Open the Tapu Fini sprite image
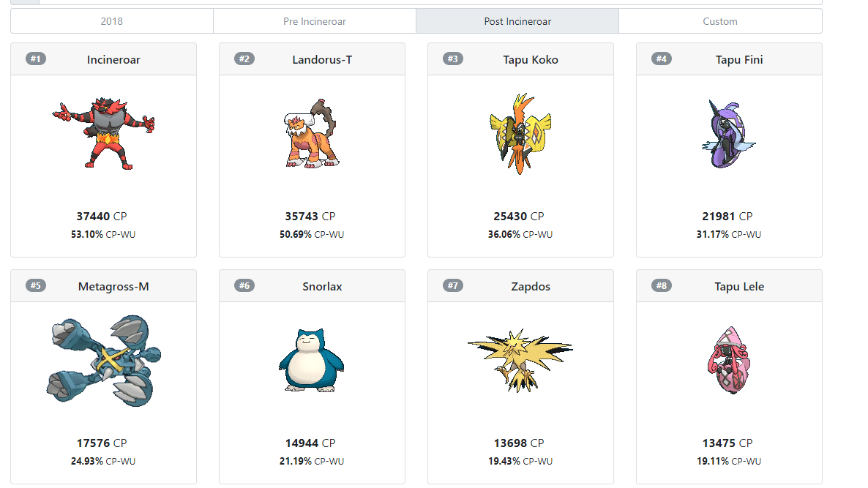Image resolution: width=868 pixels, height=488 pixels. [x=729, y=134]
